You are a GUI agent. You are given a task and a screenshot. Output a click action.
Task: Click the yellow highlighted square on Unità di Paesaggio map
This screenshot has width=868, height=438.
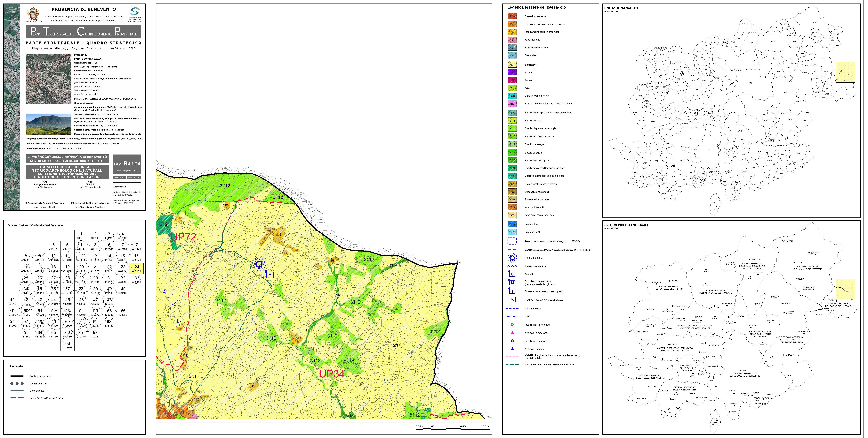point(845,72)
